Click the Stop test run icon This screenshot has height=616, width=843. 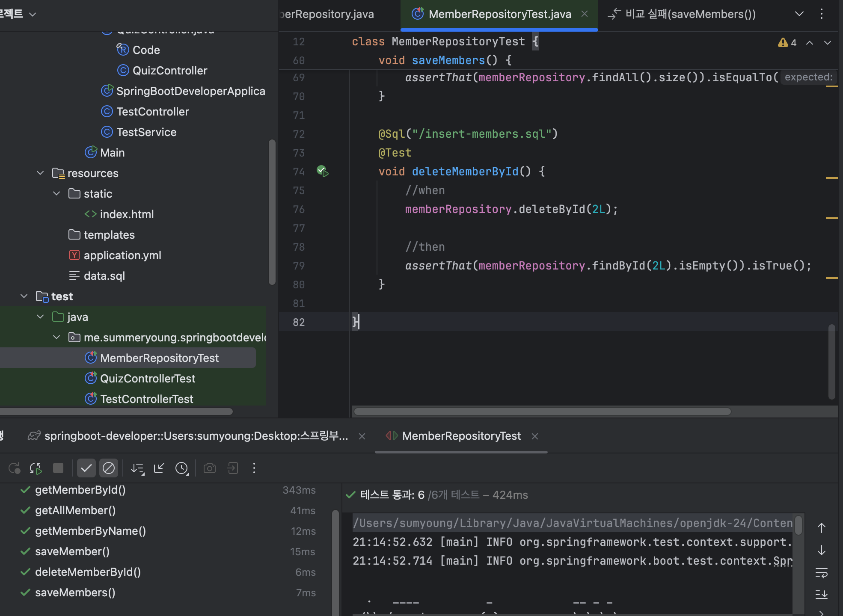pos(58,468)
